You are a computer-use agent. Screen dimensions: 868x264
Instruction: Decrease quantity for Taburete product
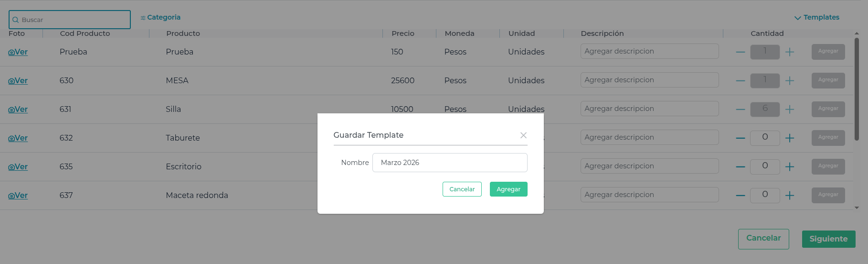pyautogui.click(x=741, y=138)
